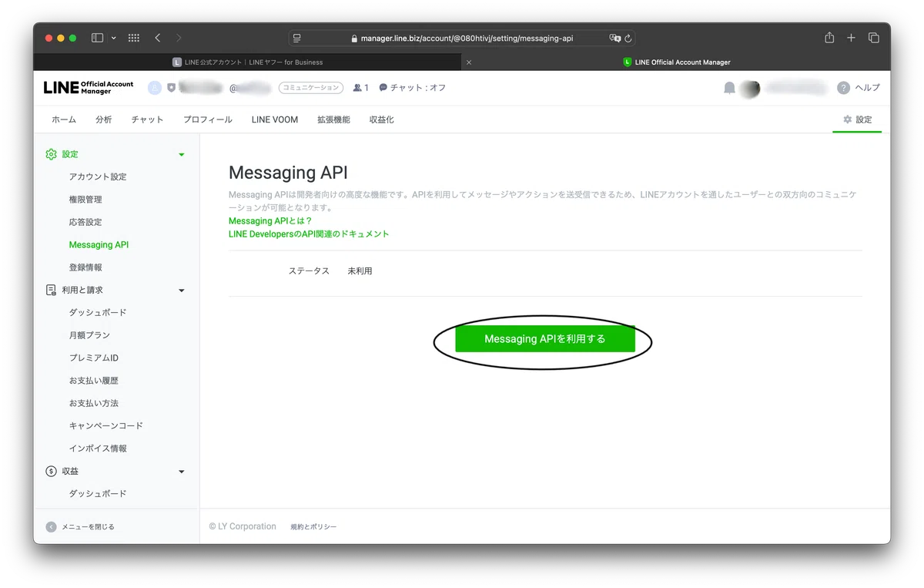This screenshot has width=924, height=588.
Task: Open the 分析 menu tab
Action: point(104,119)
